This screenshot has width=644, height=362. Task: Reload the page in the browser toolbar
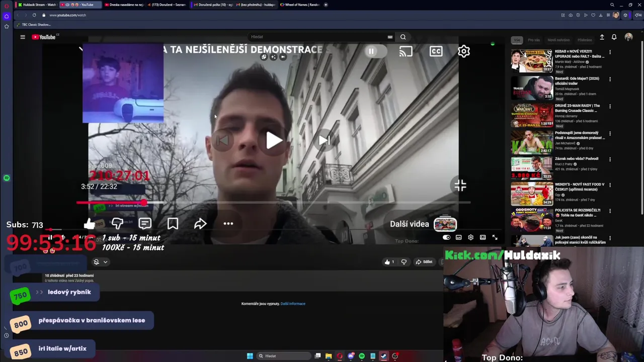tap(34, 15)
